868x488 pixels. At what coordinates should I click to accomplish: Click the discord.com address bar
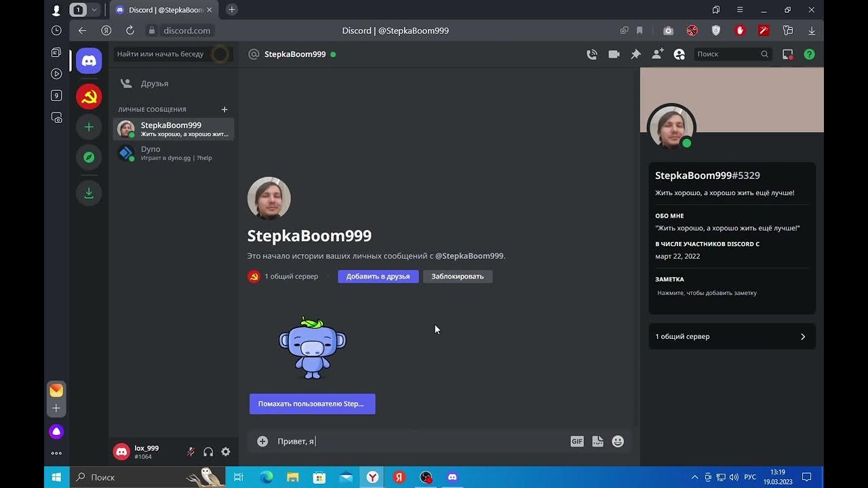tap(186, 30)
